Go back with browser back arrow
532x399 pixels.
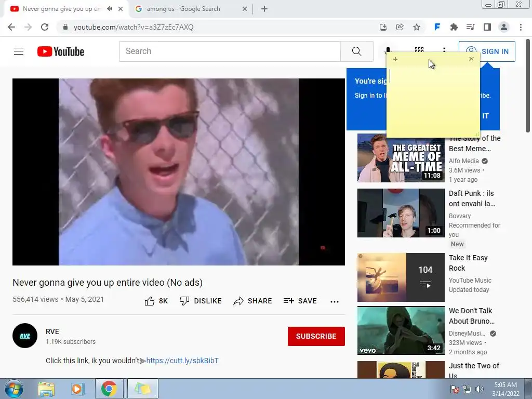coord(11,27)
